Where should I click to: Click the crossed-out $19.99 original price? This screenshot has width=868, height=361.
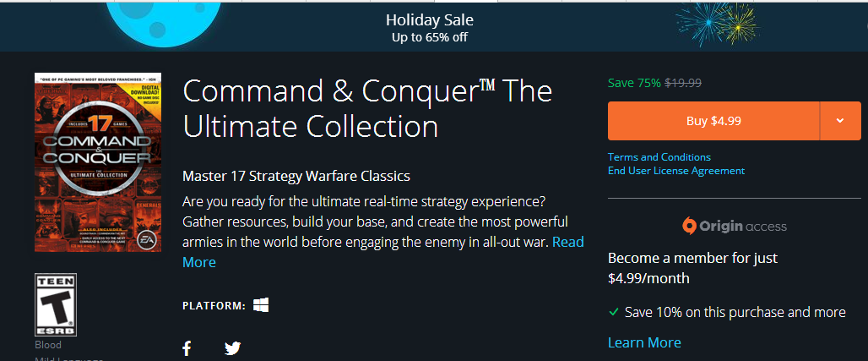[683, 83]
